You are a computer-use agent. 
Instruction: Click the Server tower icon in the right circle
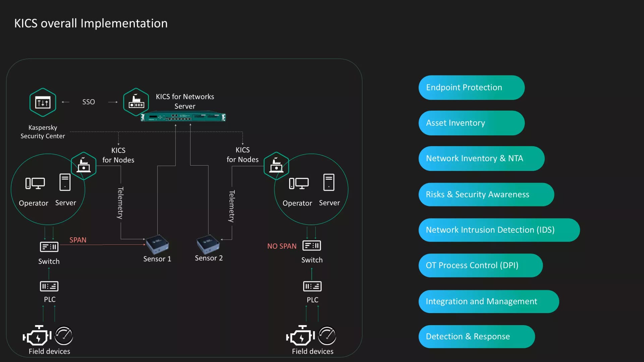point(329,182)
